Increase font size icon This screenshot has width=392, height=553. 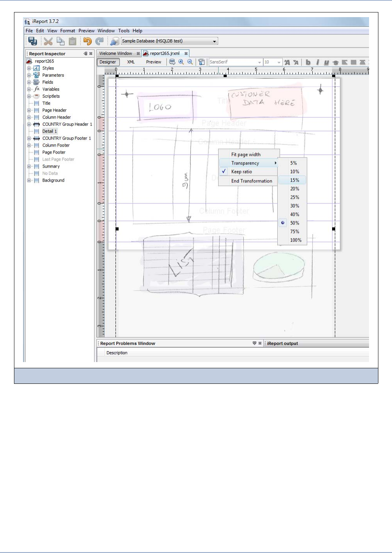click(287, 62)
